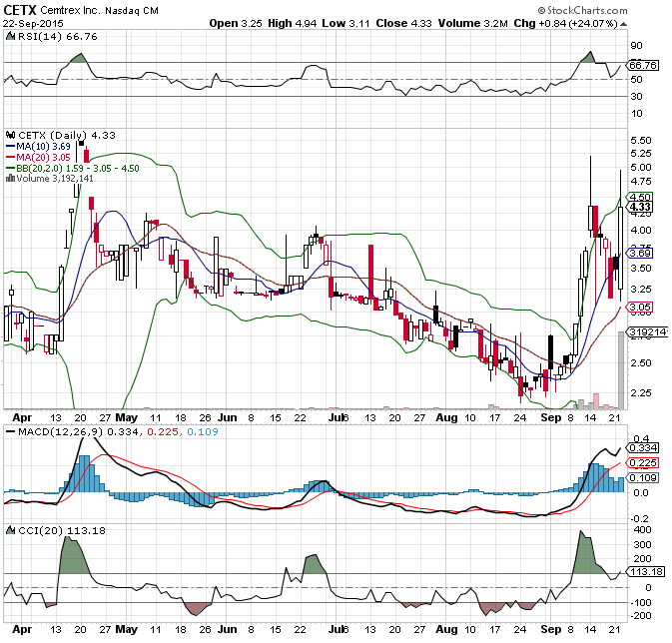Click the blue 0.109 MACD histogram value
672x643 pixels.
click(203, 432)
